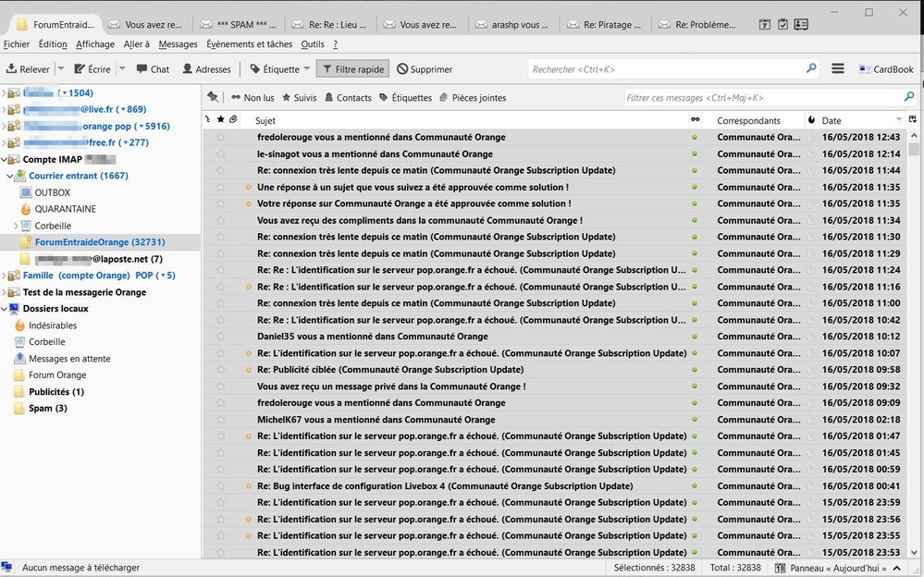924x577 pixels.
Task: Click the pin quick filter icon
Action: coord(213,97)
